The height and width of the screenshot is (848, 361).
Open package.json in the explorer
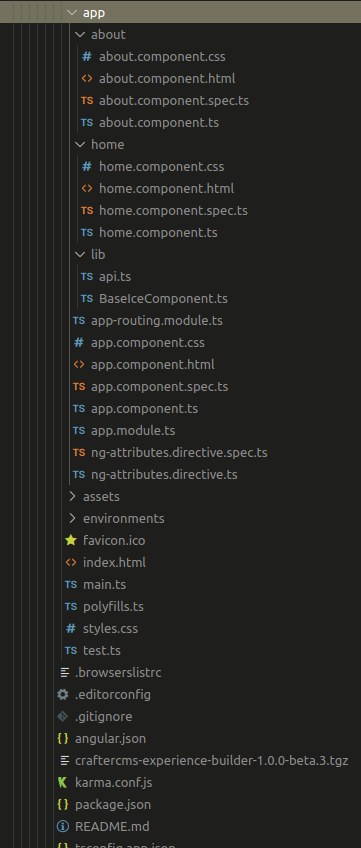click(x=113, y=805)
